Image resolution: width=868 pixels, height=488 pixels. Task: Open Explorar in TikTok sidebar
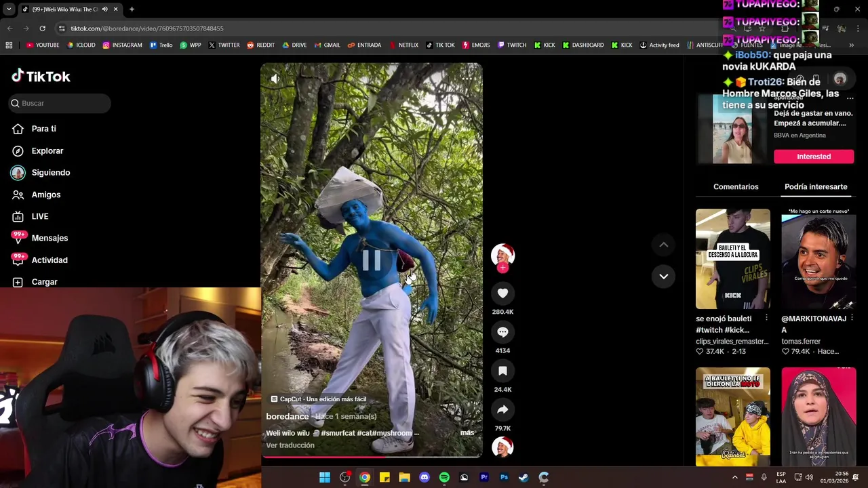[x=38, y=150]
